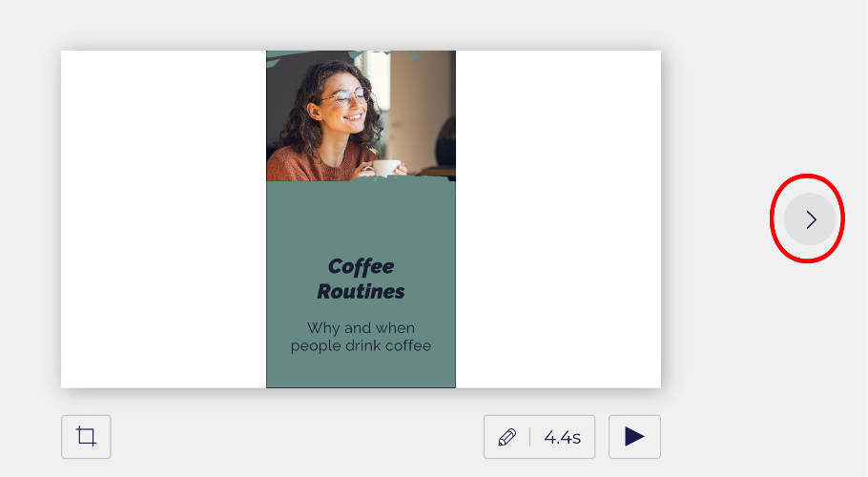Click the white coffee cup in photo

(x=385, y=168)
